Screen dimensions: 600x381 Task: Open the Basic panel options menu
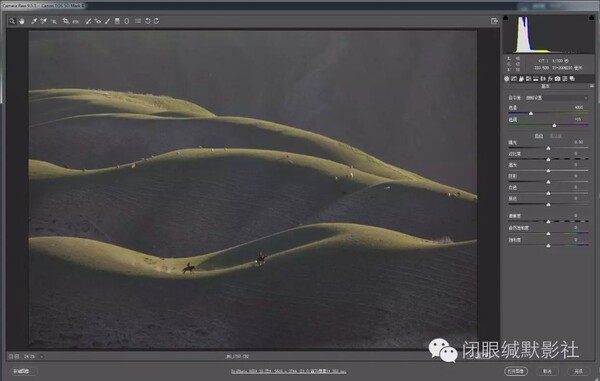pos(592,86)
